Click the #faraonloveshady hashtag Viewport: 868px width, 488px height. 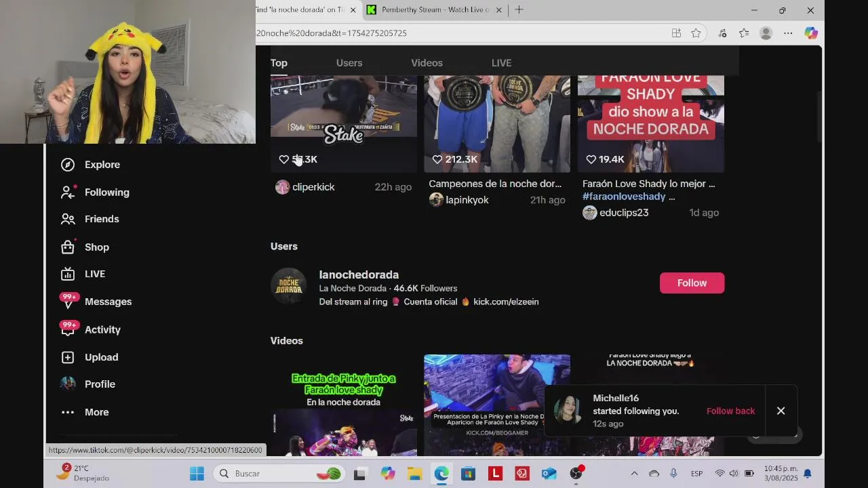tap(624, 197)
